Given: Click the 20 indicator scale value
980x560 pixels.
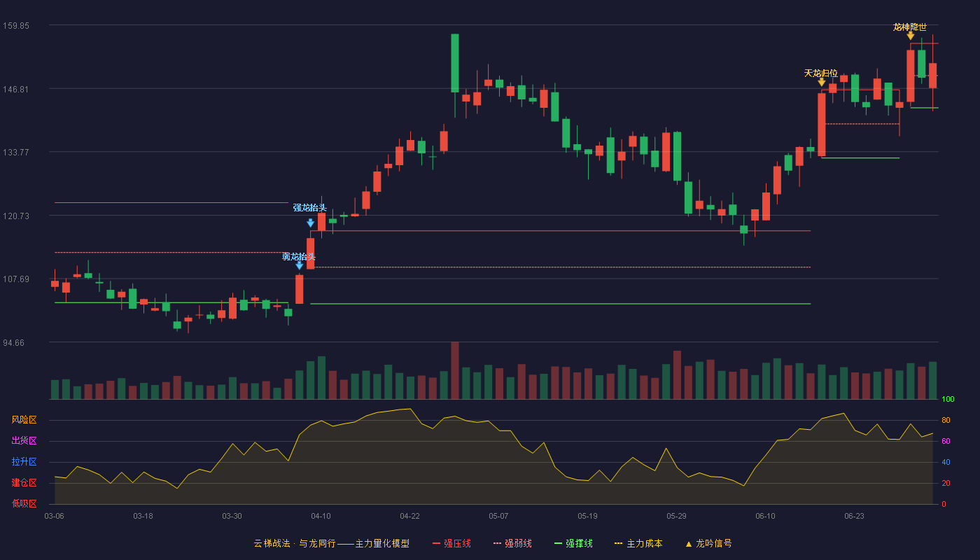Looking at the screenshot, I should (x=946, y=484).
